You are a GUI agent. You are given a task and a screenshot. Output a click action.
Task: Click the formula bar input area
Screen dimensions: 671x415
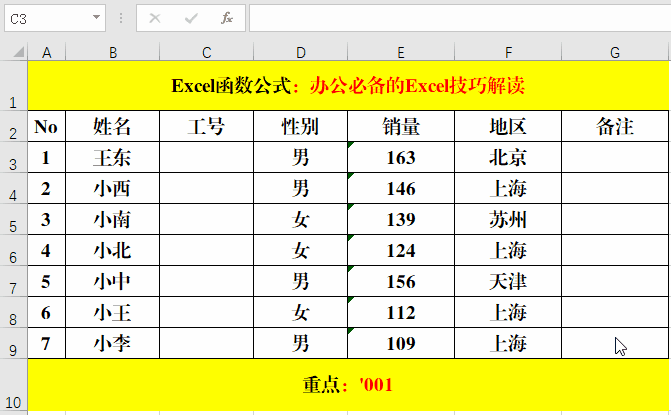(x=460, y=18)
